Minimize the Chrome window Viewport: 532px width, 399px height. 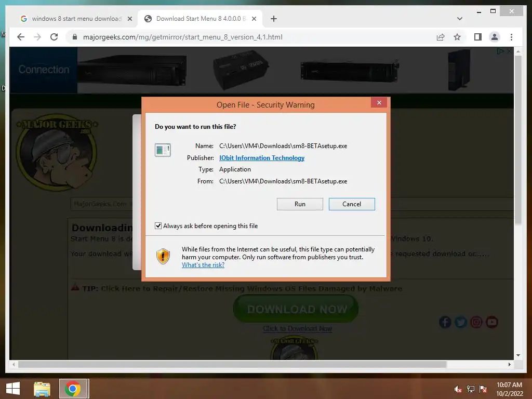[478, 12]
